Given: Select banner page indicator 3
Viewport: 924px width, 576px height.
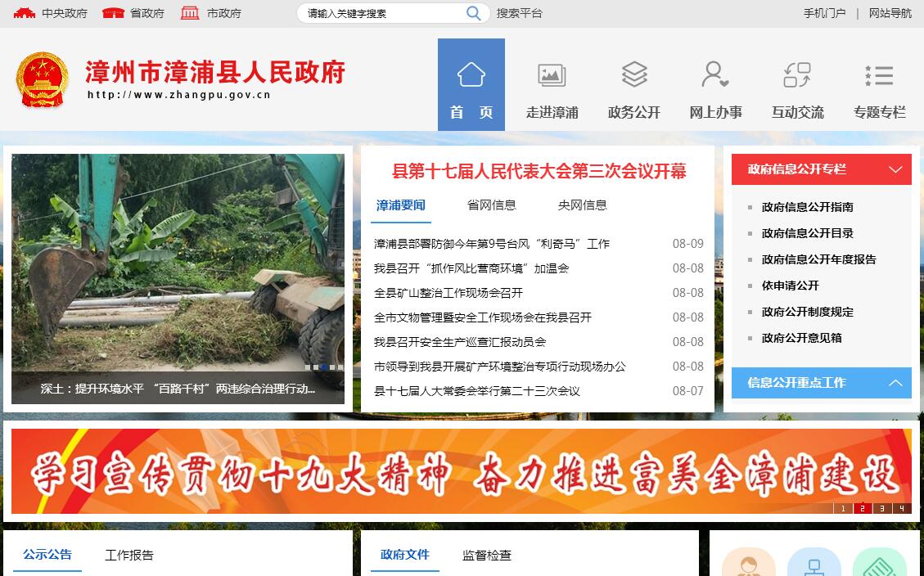Looking at the screenshot, I should click(882, 508).
